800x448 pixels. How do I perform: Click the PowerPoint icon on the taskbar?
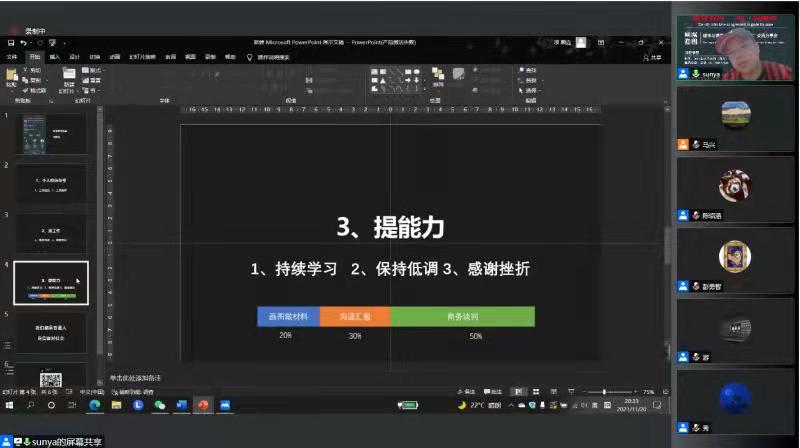tap(203, 405)
